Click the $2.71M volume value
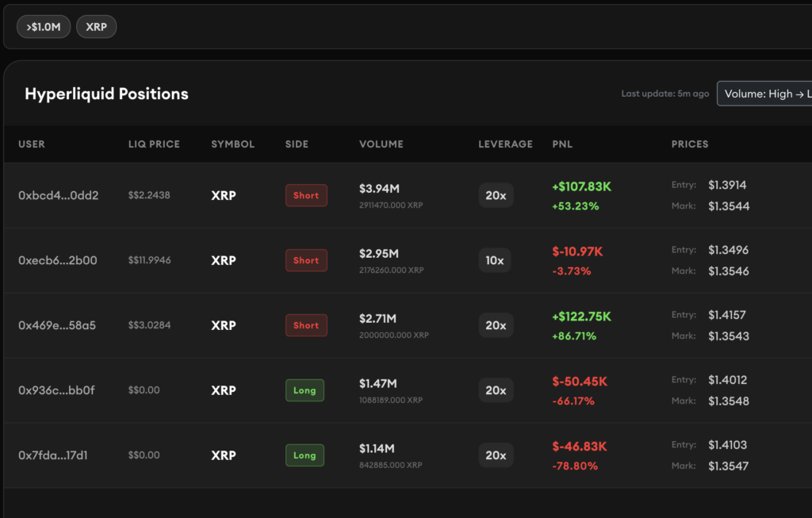 pyautogui.click(x=378, y=319)
